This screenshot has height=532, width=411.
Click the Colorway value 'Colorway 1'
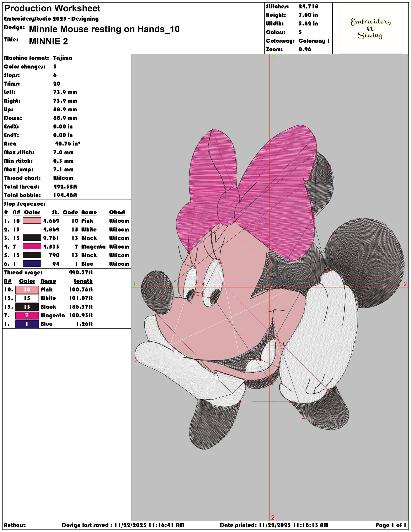[314, 41]
